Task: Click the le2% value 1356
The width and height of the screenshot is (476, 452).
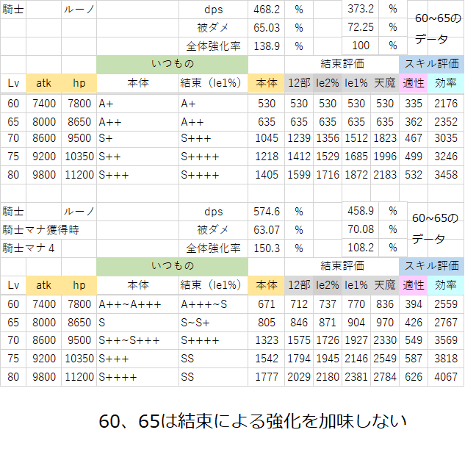Action: coord(328,138)
